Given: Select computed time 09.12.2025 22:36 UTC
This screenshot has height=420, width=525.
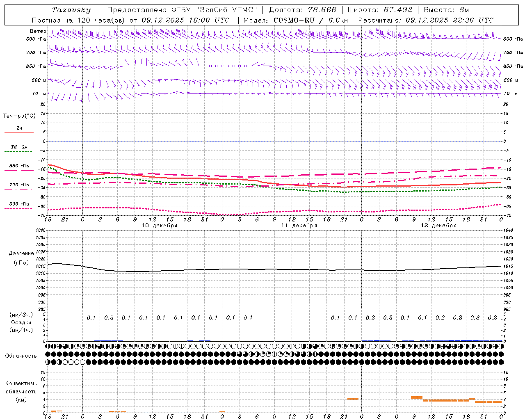Looking at the screenshot, I should (x=449, y=20).
